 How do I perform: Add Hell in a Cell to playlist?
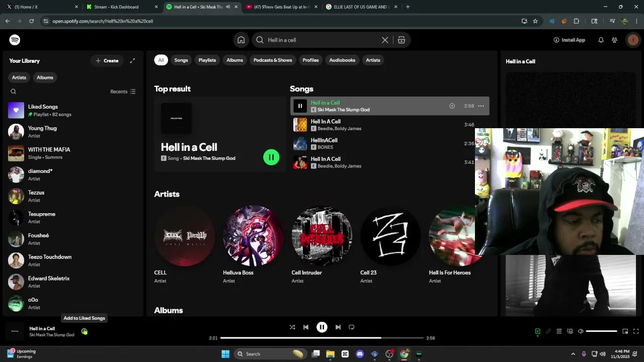pos(452,106)
